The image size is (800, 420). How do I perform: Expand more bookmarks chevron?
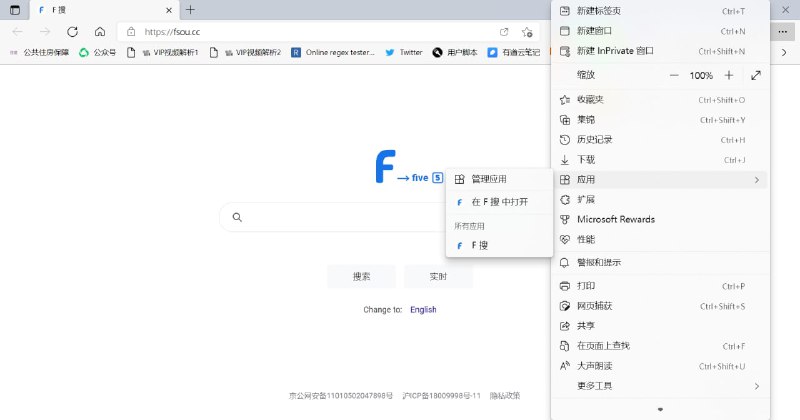pyautogui.click(x=784, y=52)
